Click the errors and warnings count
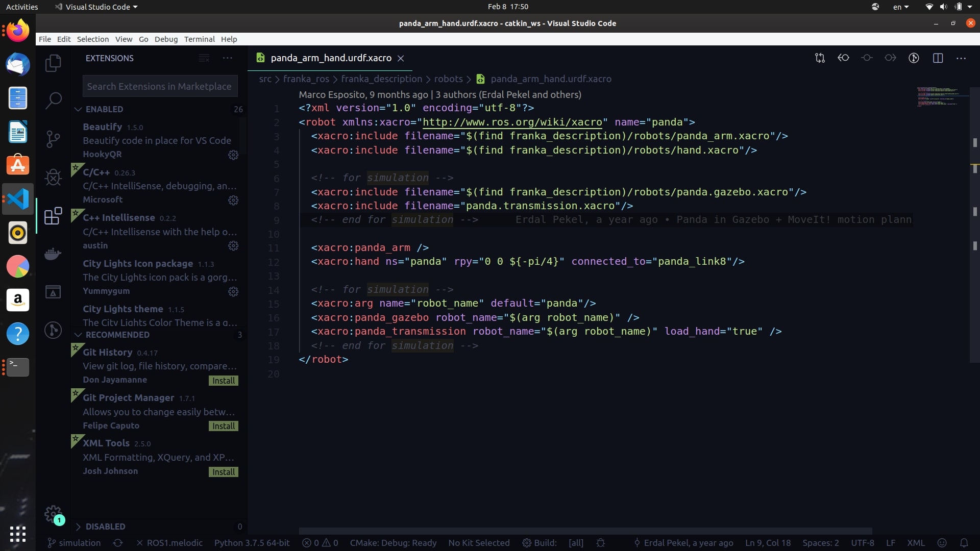The height and width of the screenshot is (551, 980). click(320, 543)
